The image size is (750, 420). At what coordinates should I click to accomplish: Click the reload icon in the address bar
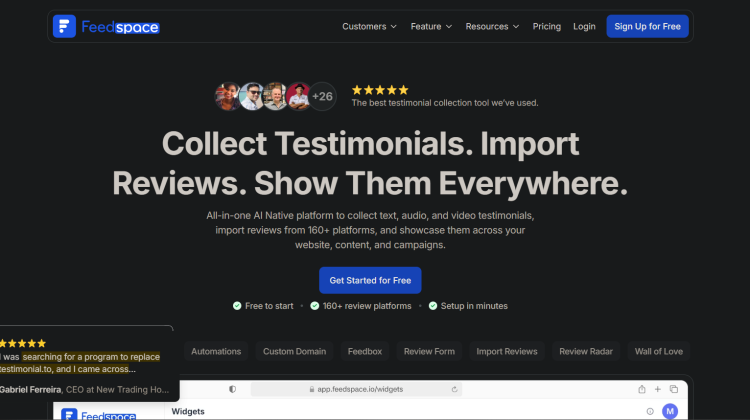tap(454, 389)
